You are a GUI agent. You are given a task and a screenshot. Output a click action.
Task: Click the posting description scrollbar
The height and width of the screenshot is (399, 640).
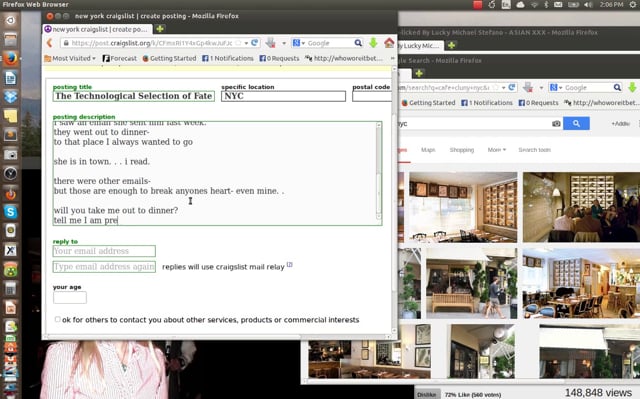tap(379, 171)
